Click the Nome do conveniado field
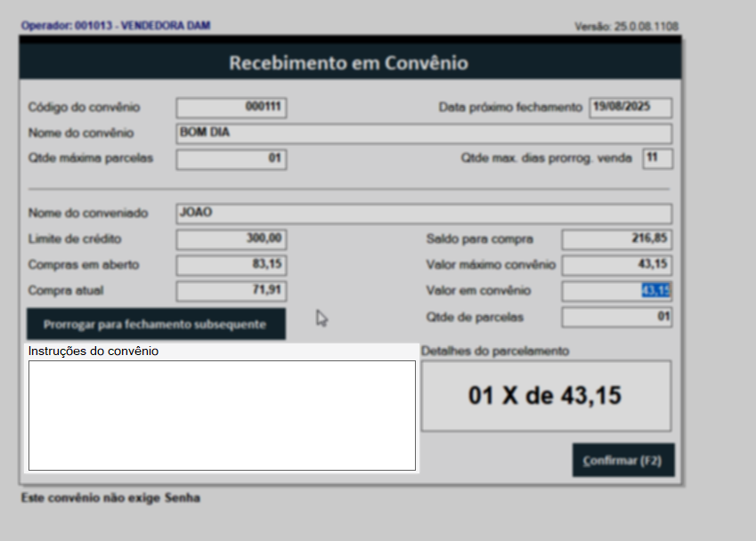The width and height of the screenshot is (756, 541). [x=424, y=214]
